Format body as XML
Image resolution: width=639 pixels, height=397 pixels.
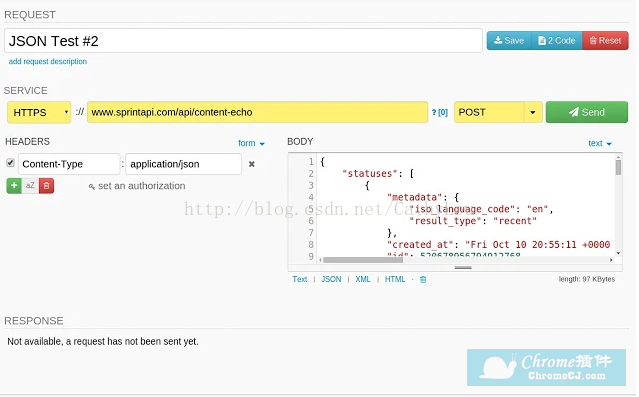[x=363, y=279]
